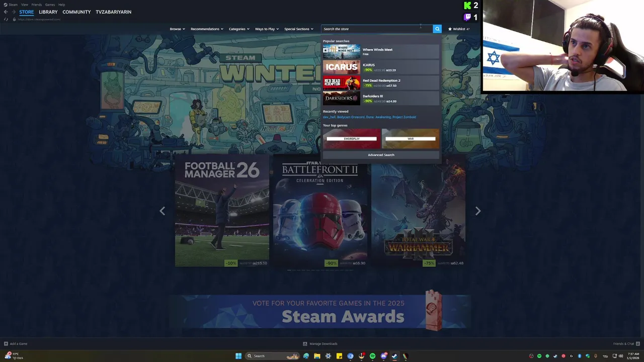644x362 pixels.
Task: Expand the Categories dropdown
Action: point(239,29)
